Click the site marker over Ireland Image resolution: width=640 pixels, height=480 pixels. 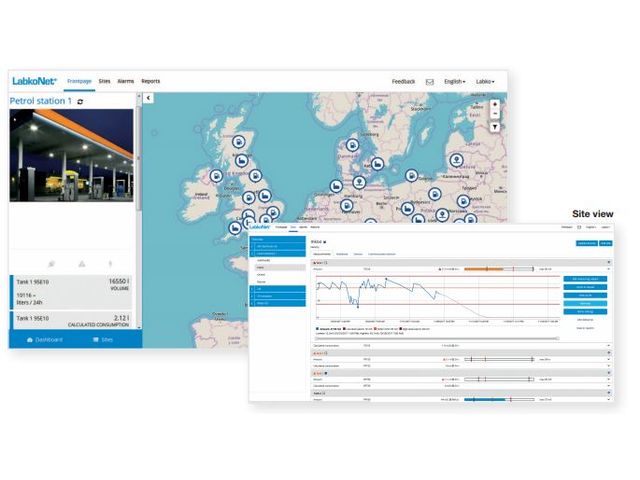215,175
